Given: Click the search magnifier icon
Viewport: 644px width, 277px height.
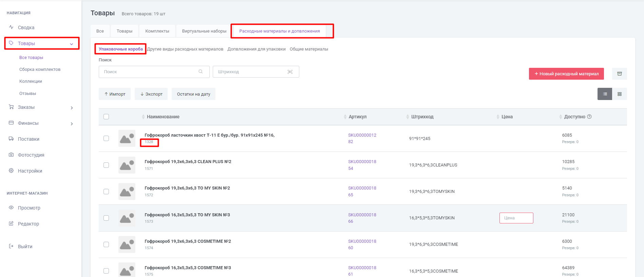Looking at the screenshot, I should tap(201, 72).
